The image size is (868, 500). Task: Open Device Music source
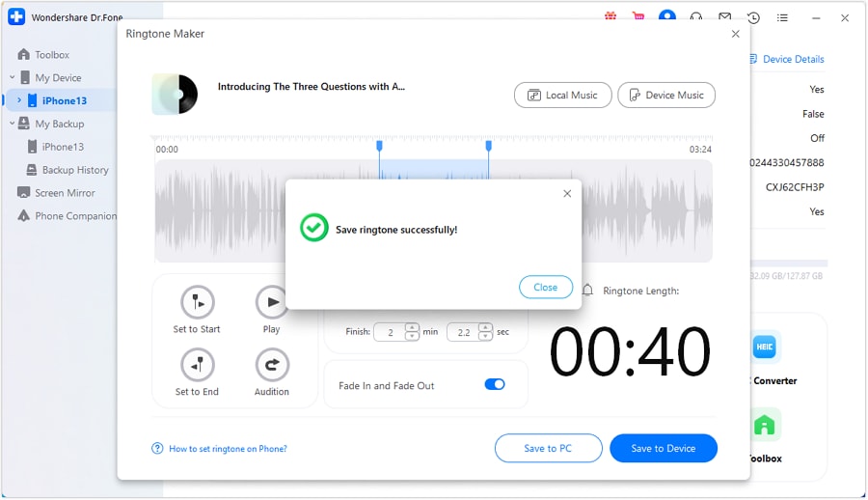665,96
